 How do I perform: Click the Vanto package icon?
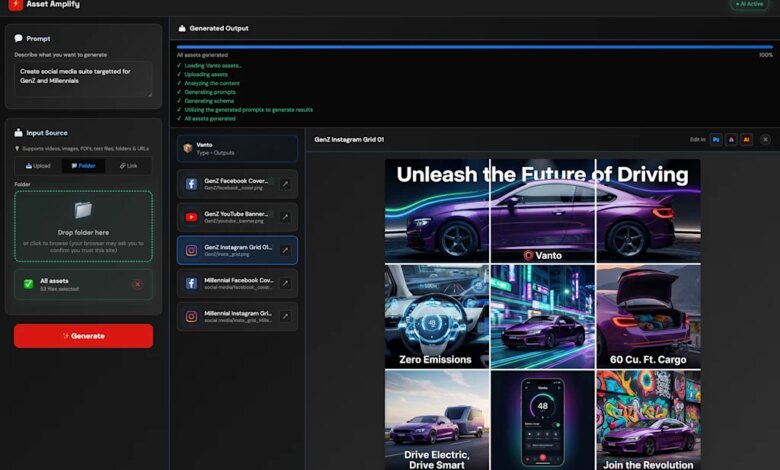coord(188,148)
